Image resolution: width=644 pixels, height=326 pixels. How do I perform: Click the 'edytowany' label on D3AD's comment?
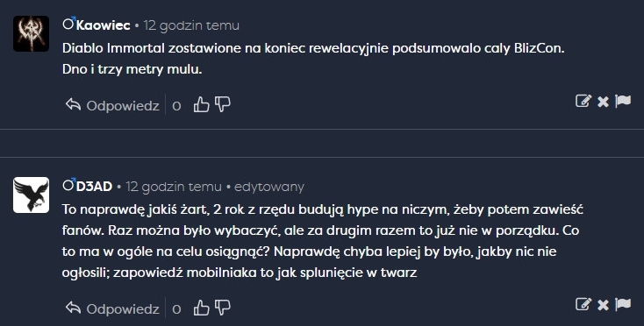(269, 188)
